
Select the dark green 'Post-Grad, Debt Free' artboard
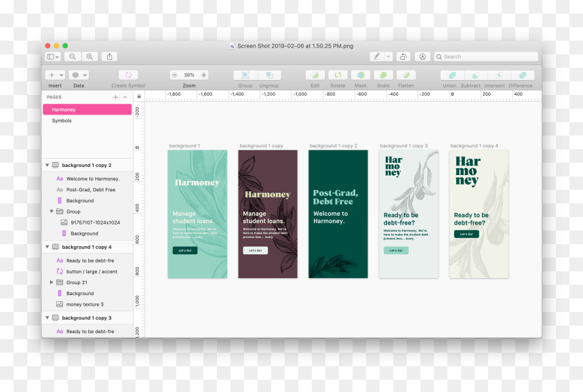click(338, 214)
